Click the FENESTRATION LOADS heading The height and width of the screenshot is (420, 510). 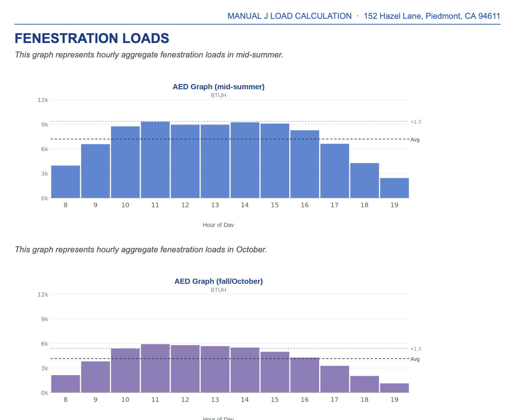point(92,38)
